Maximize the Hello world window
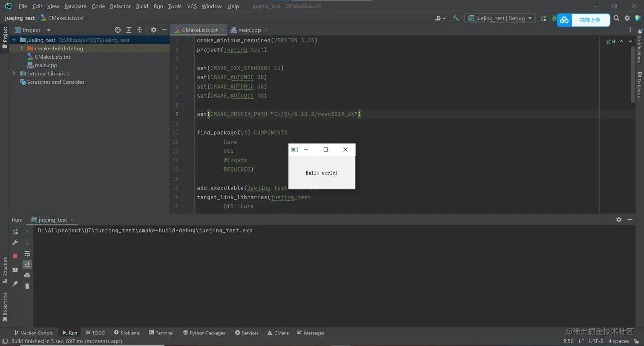Screen dimensions: 644x346 pyautogui.click(x=326, y=149)
